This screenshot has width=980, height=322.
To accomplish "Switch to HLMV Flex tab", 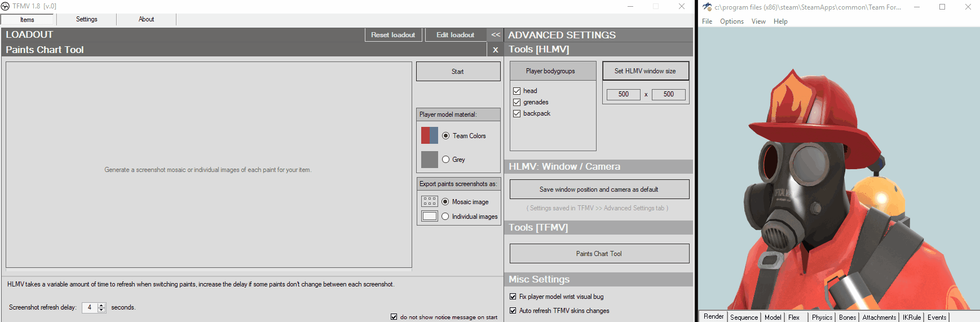I will coord(794,317).
